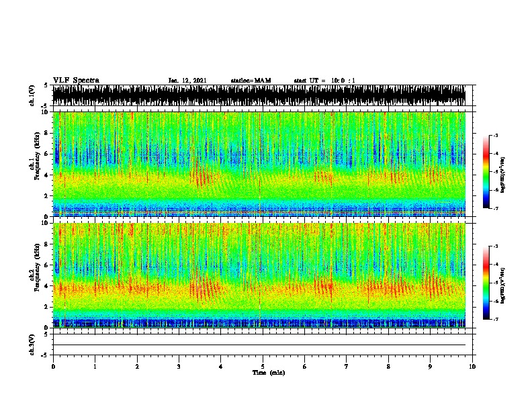Click time tick label "10" on x-axis

coord(472,367)
